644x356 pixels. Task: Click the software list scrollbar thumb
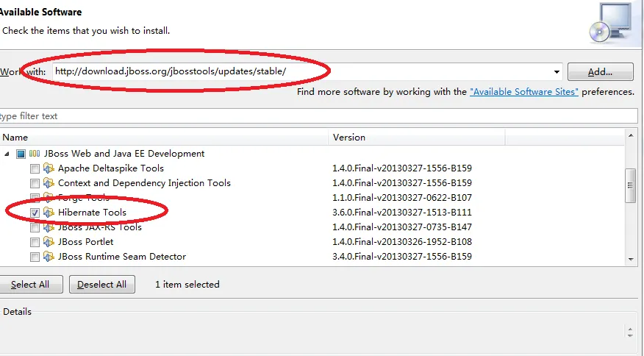631,185
